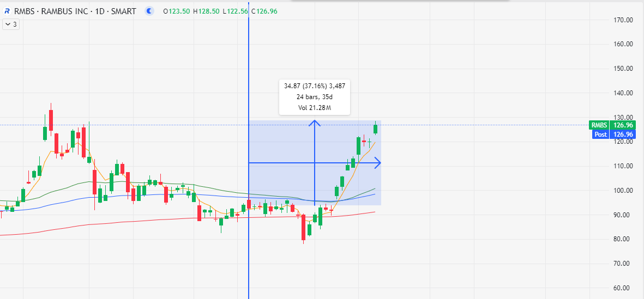Click the tall red candle peaking near 136
This screenshot has height=299, width=644.
(51, 120)
